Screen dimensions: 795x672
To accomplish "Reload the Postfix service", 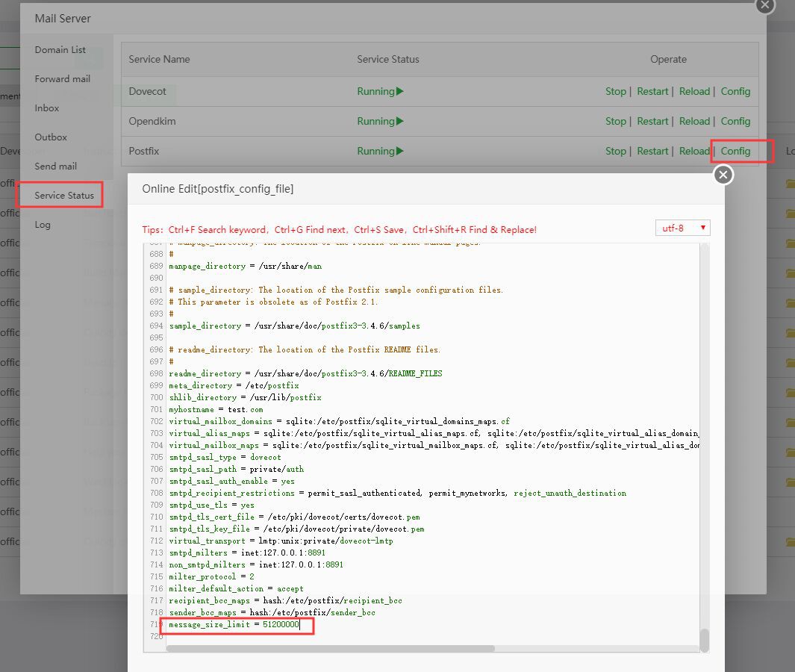I will point(694,151).
